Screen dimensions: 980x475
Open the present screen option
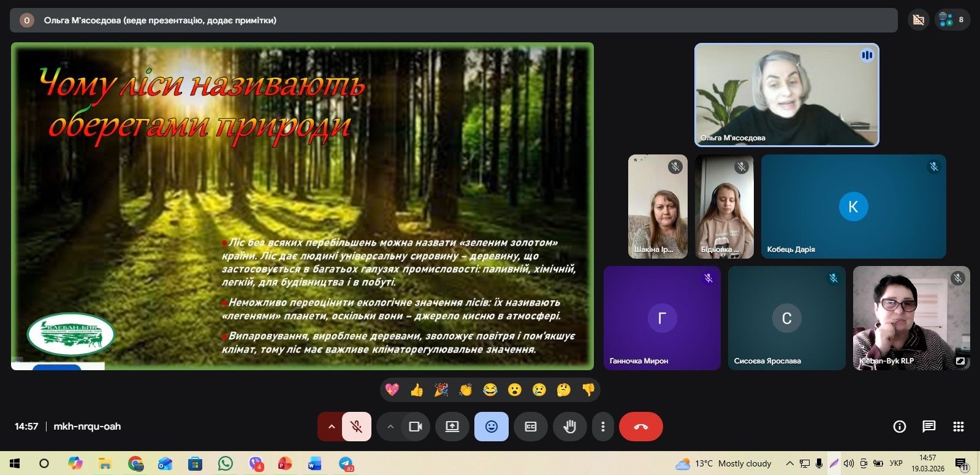(452, 427)
